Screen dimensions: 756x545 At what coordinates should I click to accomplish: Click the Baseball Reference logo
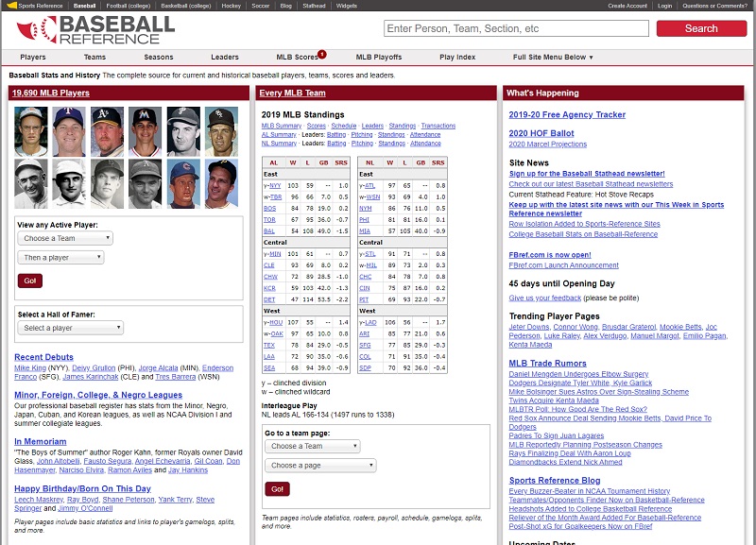click(x=95, y=30)
